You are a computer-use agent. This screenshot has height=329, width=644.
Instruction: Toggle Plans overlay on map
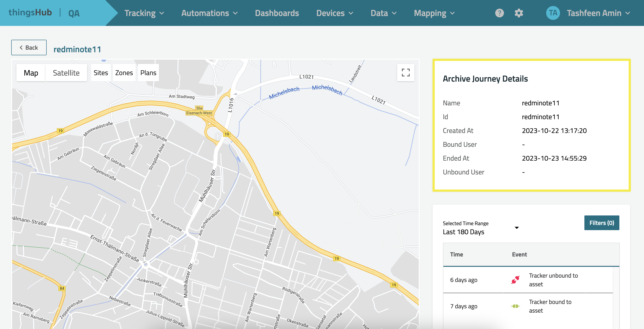coord(148,73)
